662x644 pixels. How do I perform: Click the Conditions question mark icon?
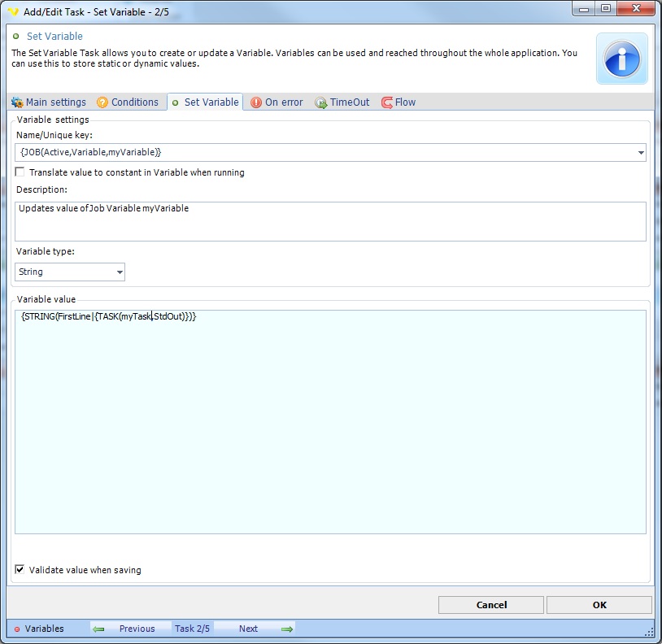tap(102, 102)
